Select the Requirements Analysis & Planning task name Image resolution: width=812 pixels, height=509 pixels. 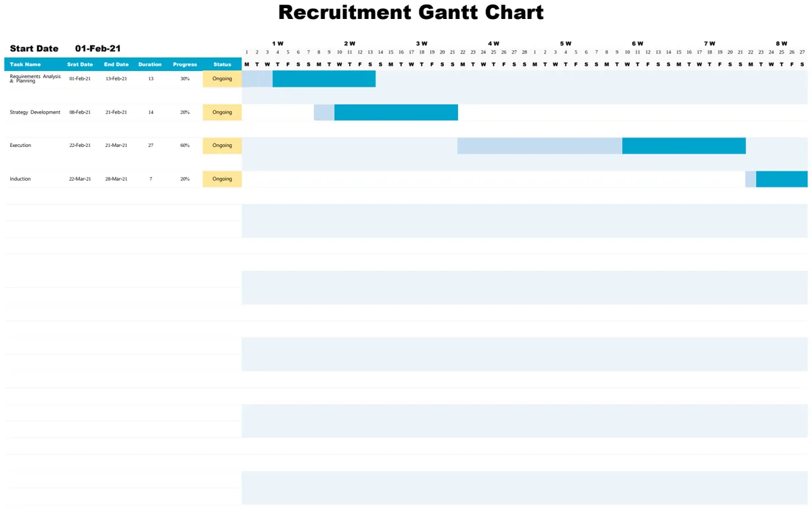[x=35, y=79]
